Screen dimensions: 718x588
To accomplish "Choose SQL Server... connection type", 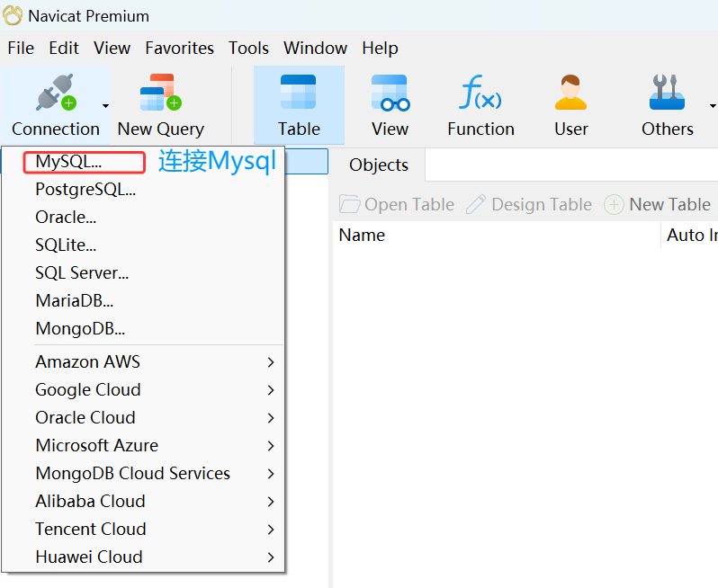I will 143,273.
